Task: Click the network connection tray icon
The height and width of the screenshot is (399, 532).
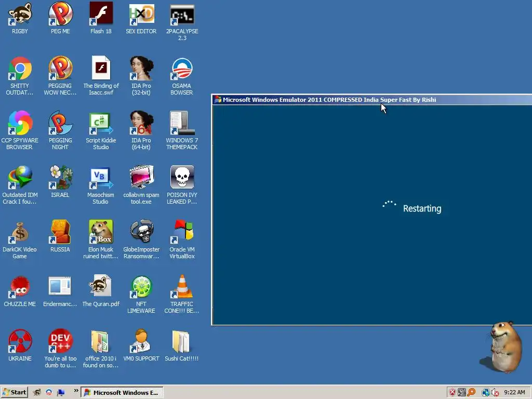Action: (x=486, y=393)
